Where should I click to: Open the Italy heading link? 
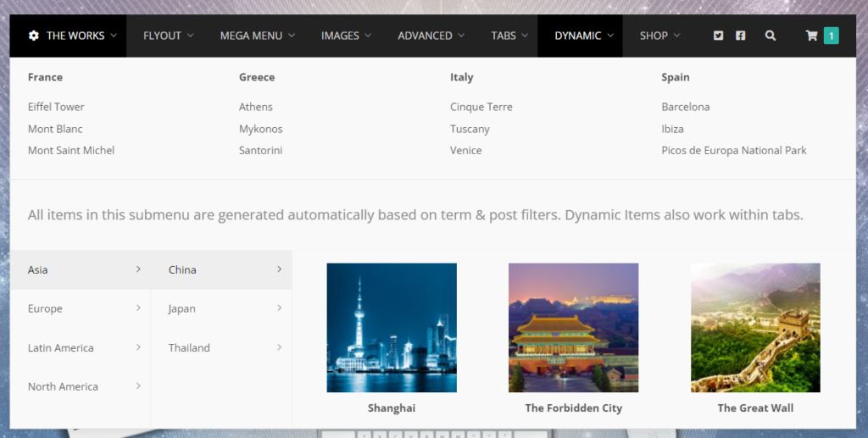point(462,77)
